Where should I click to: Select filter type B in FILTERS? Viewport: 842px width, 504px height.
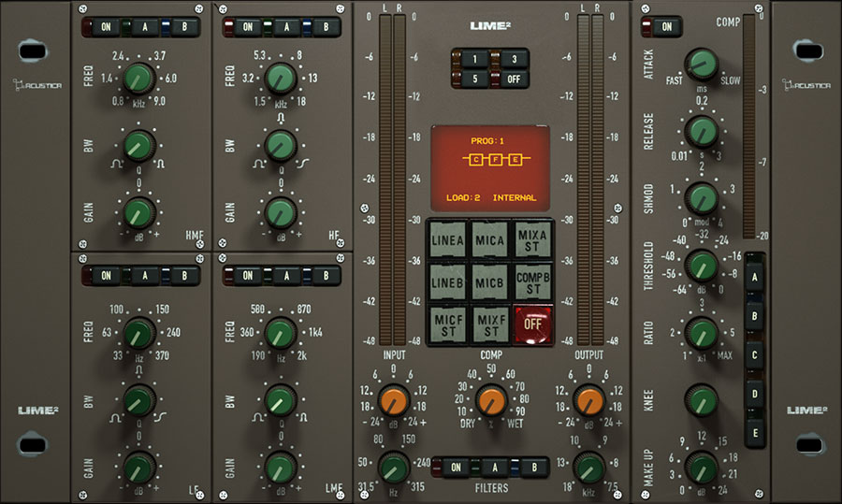click(x=534, y=468)
